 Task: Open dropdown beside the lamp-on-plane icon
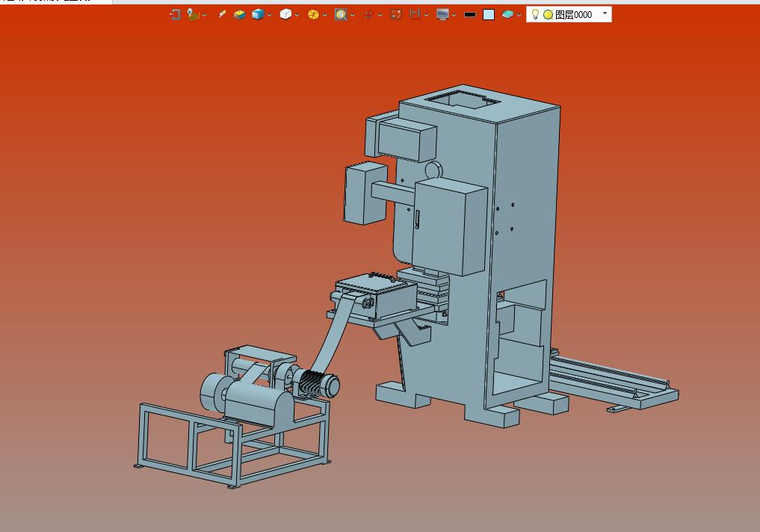pyautogui.click(x=205, y=15)
